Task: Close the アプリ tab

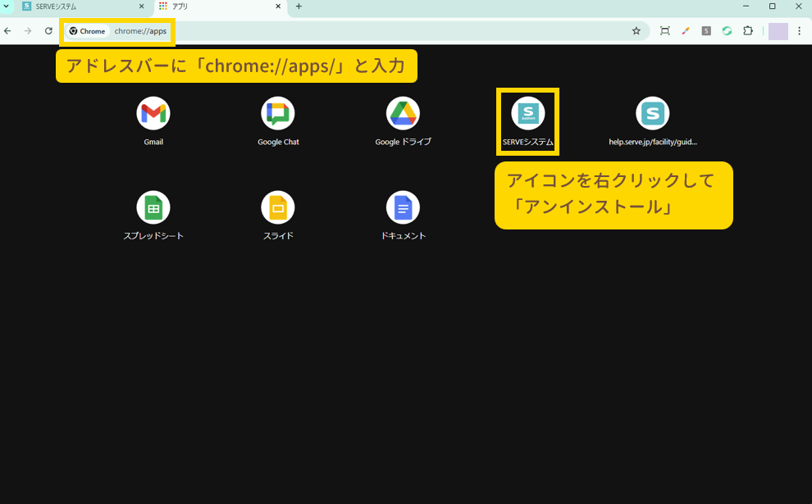Action: coord(278,7)
